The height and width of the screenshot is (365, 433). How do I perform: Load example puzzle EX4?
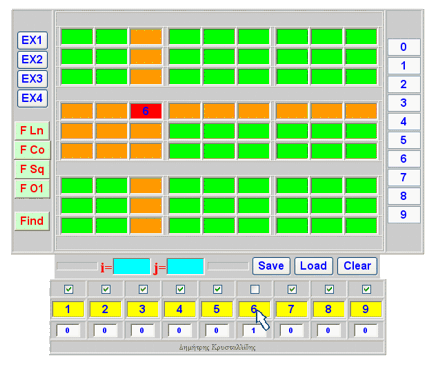pyautogui.click(x=32, y=98)
